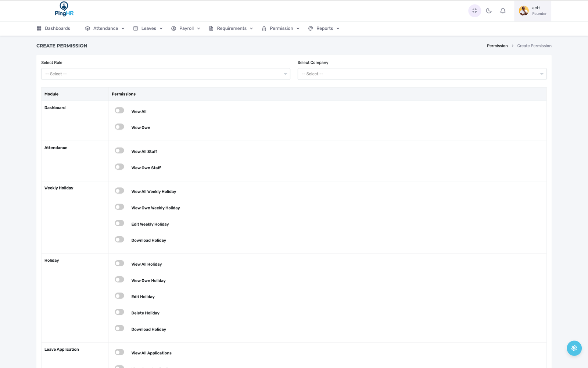588x368 pixels.
Task: Click the Dashboards grid icon
Action: point(39,28)
